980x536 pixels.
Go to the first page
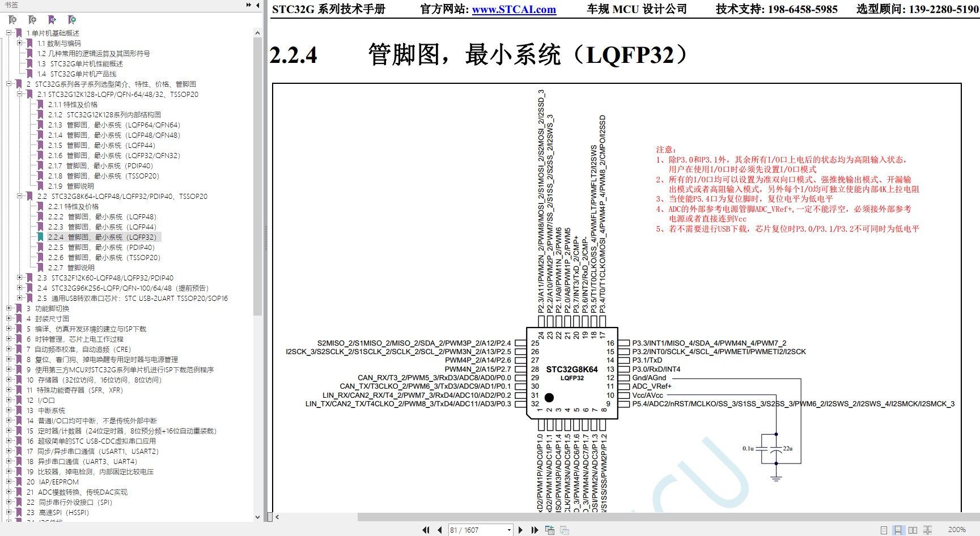(x=426, y=530)
